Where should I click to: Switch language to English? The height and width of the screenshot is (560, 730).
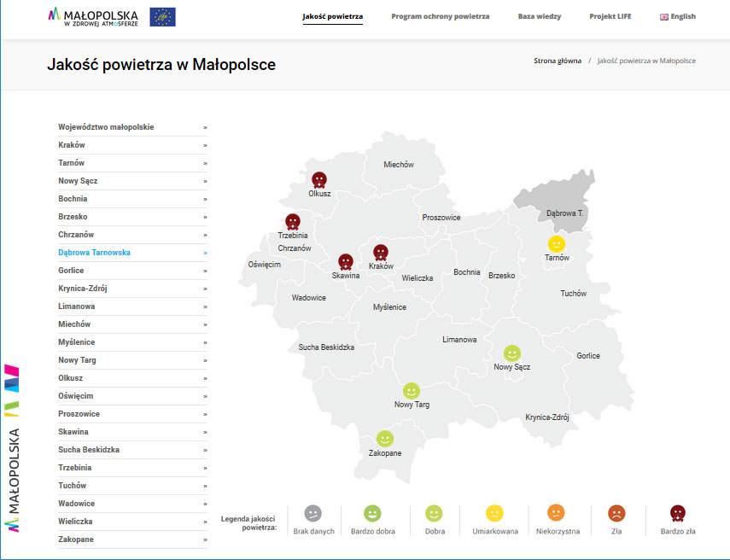[x=678, y=16]
